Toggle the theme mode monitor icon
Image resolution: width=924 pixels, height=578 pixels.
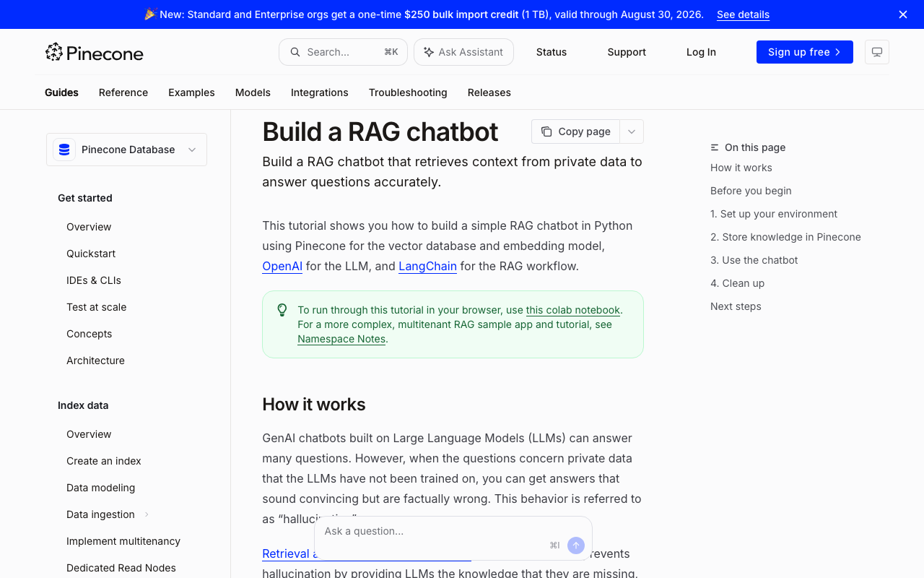click(x=877, y=52)
